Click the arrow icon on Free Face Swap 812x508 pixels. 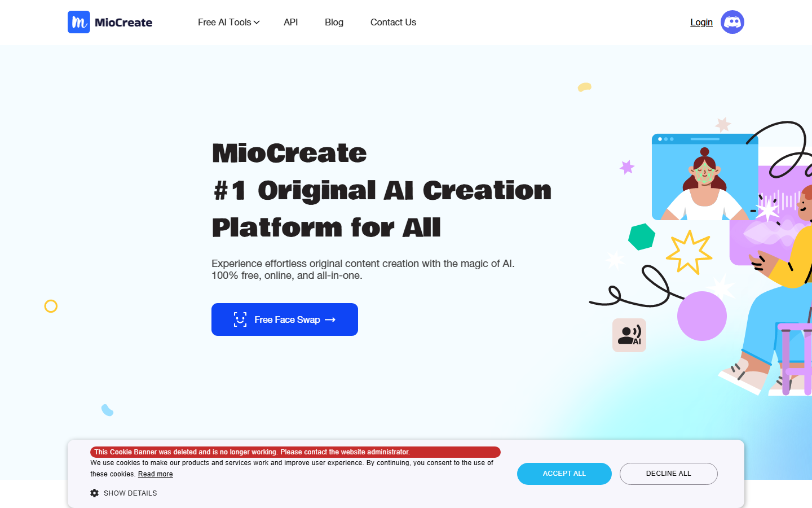tap(330, 319)
